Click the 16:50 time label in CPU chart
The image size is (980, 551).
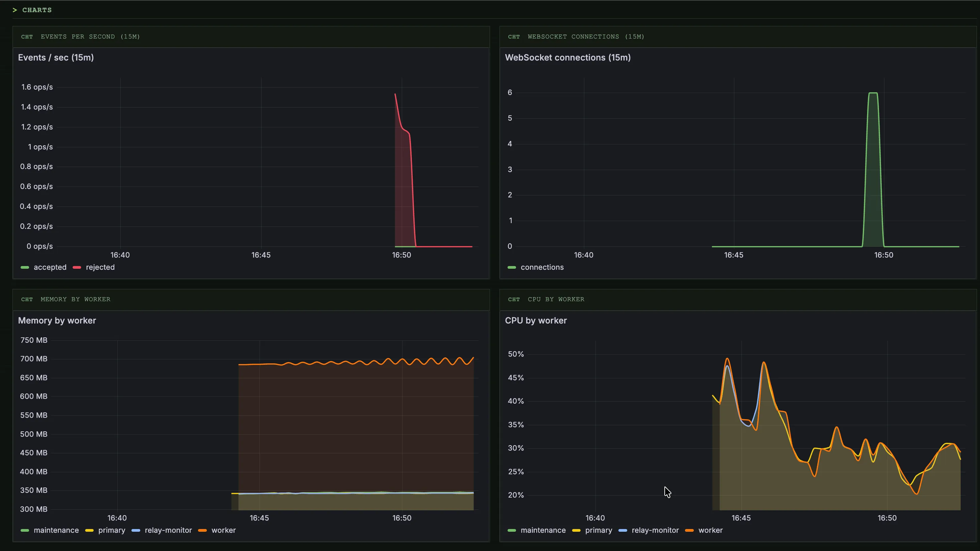[887, 518]
